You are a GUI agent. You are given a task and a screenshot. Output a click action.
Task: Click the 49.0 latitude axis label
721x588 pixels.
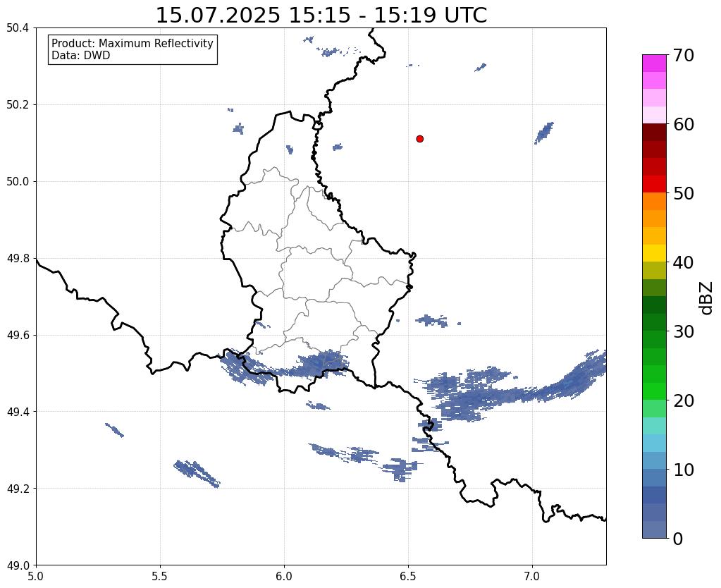(18, 565)
